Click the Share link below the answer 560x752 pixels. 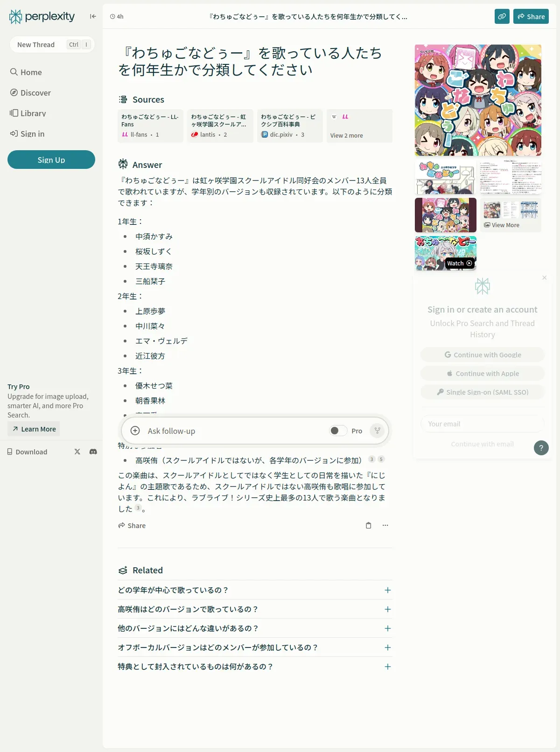point(132,525)
